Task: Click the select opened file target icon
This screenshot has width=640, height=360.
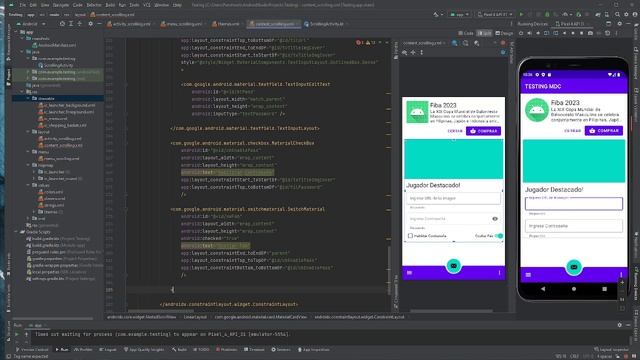Action: (62, 24)
